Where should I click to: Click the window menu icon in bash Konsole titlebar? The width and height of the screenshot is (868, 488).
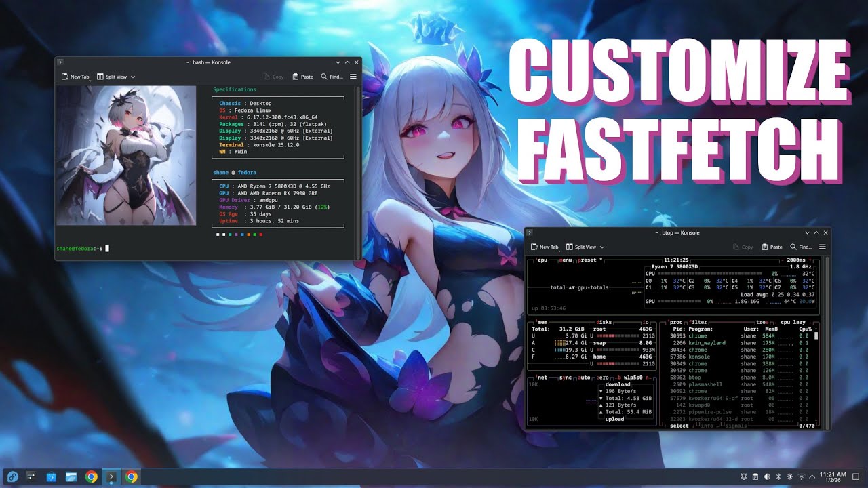coord(60,62)
